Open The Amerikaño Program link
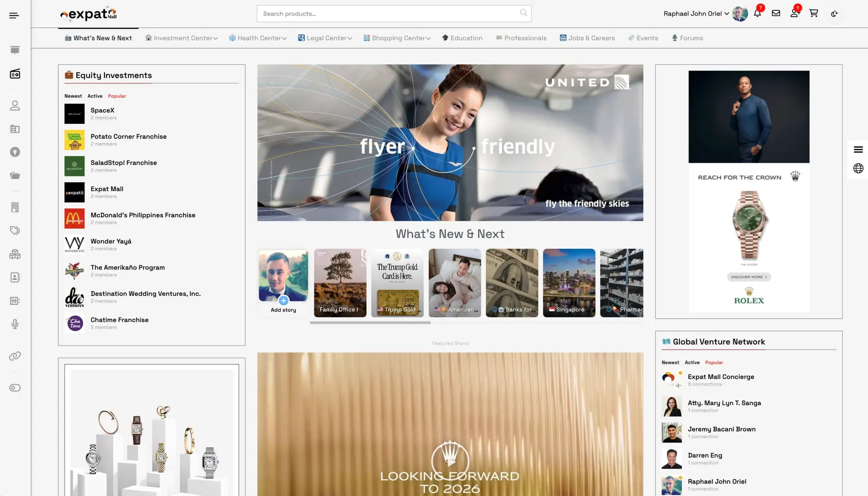The width and height of the screenshot is (868, 496). [x=127, y=268]
